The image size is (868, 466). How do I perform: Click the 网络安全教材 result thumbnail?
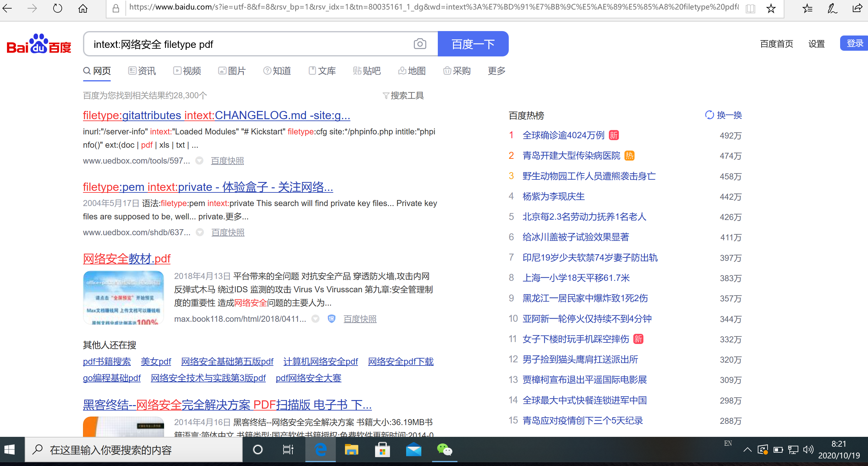tap(123, 297)
